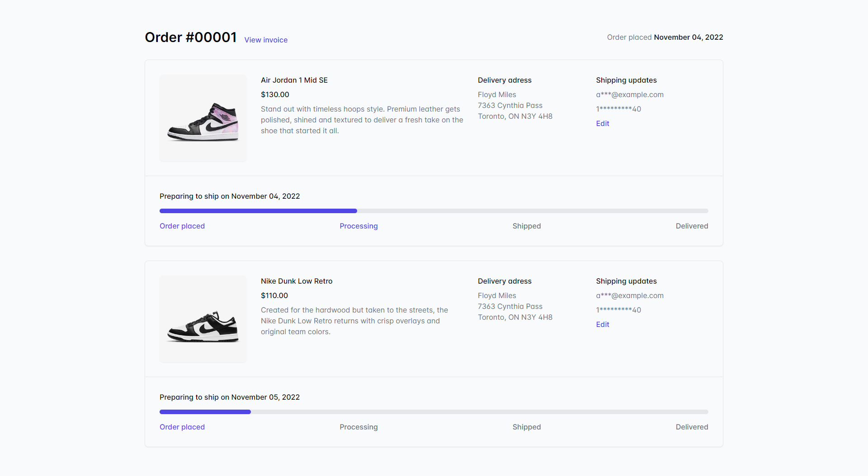Screen dimensions: 868x476
Task: Select the masked phone number 1*********40
Action: 618,108
